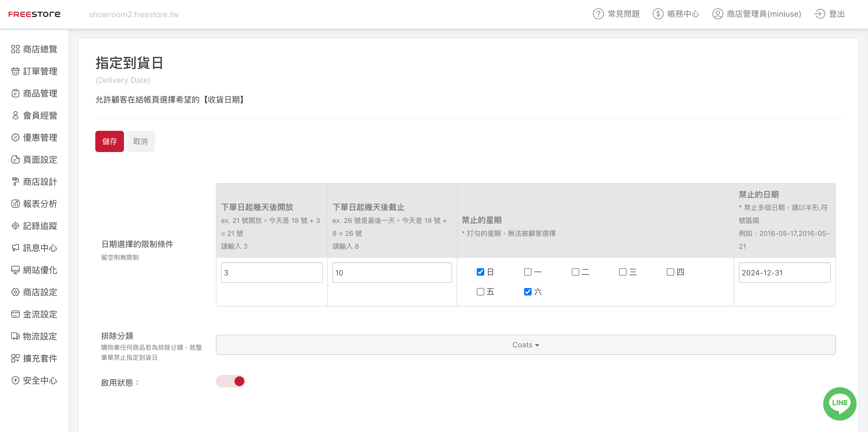Check the Monday (一) forbidden weekday box

(528, 272)
